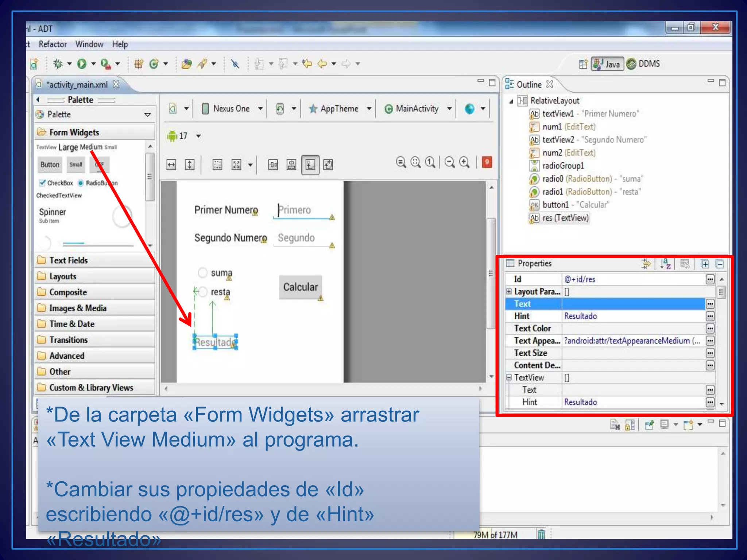Open the Refactor menu

pos(53,44)
